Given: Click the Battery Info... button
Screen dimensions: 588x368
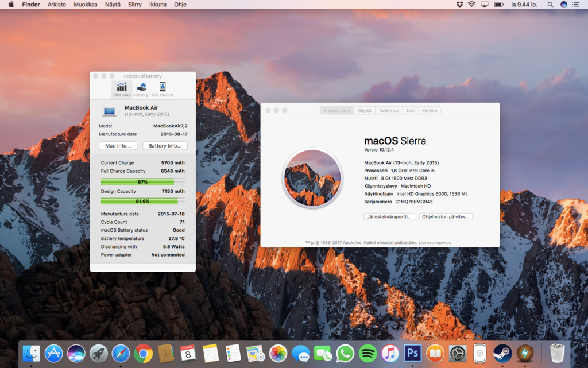Looking at the screenshot, I should pos(165,146).
